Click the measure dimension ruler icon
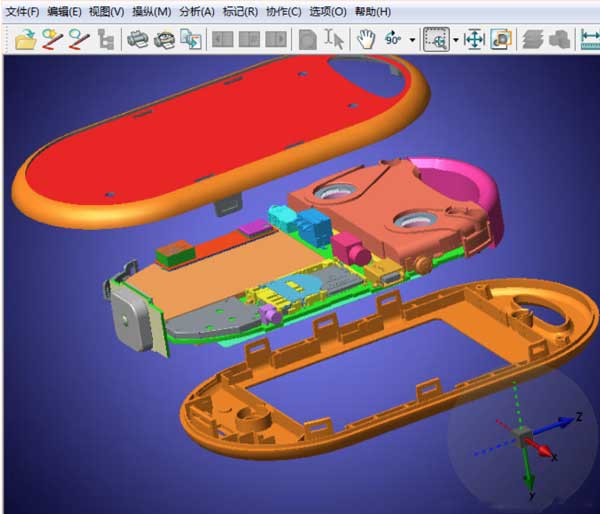 (590, 39)
